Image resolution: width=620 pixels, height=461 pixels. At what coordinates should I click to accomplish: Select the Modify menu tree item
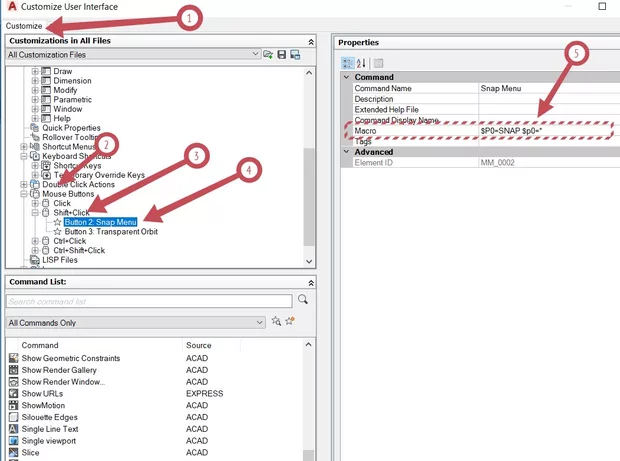coord(65,90)
